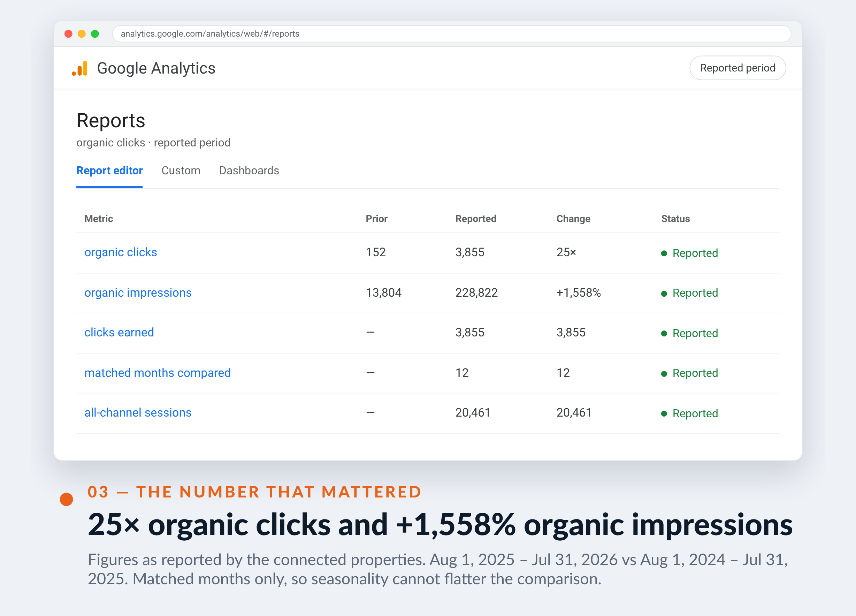The width and height of the screenshot is (856, 616).
Task: Click the red close window dot
Action: [68, 34]
